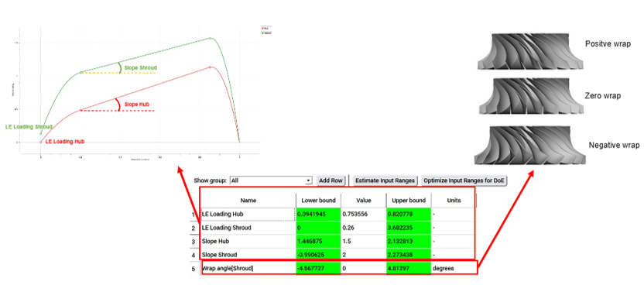Click the hub curve peak control point
644x285 pixels.
point(211,67)
